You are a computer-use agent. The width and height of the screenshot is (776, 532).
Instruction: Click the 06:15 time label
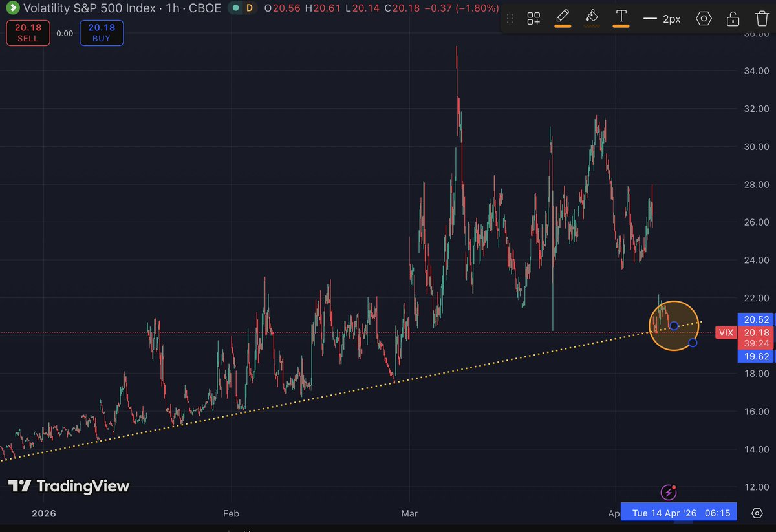(718, 513)
